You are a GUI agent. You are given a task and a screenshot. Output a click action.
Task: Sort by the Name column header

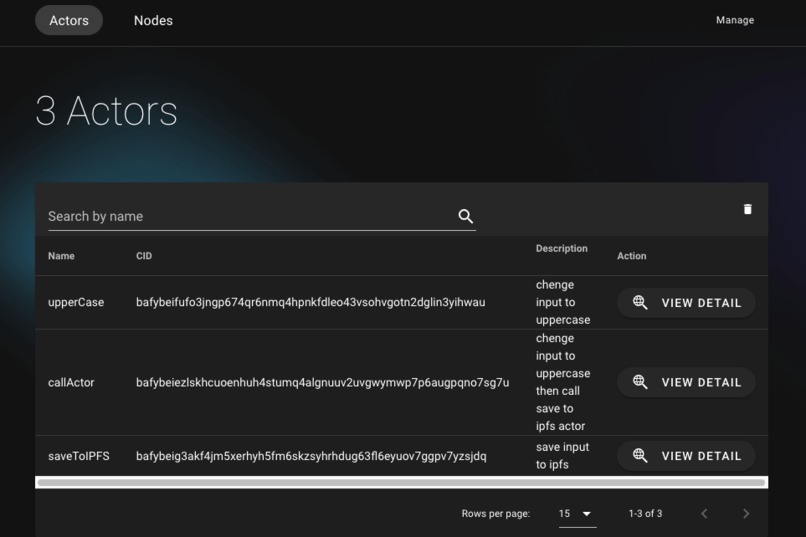coord(61,256)
